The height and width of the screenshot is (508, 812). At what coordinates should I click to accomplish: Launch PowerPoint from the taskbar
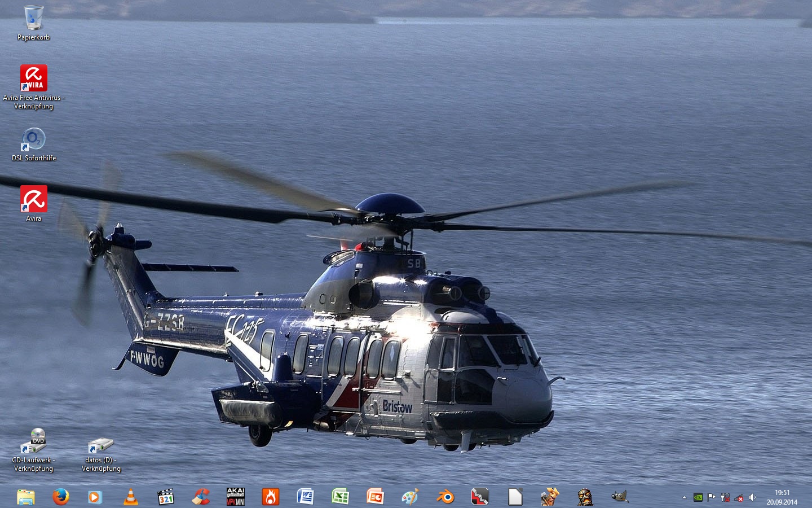(x=375, y=497)
